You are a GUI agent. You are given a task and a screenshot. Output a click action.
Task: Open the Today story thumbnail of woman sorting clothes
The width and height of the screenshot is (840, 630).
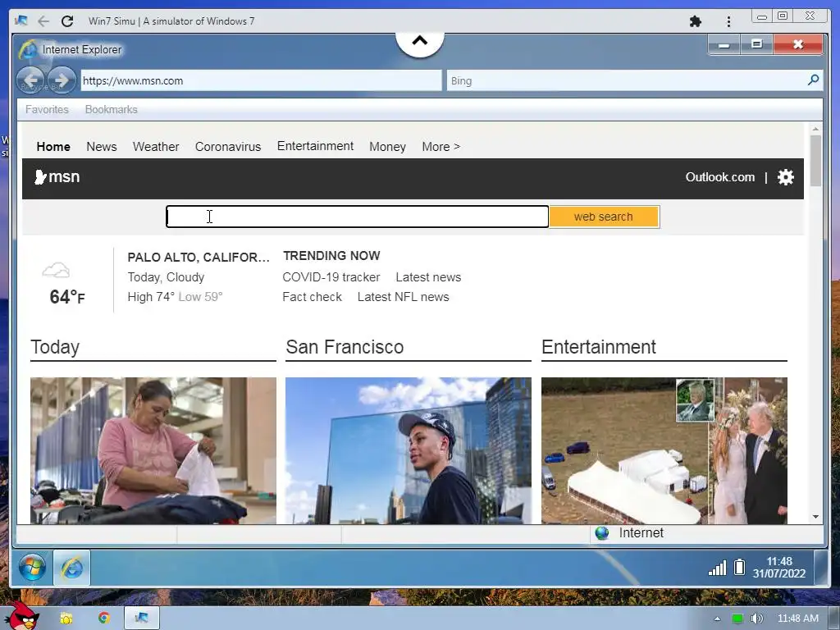tap(153, 450)
